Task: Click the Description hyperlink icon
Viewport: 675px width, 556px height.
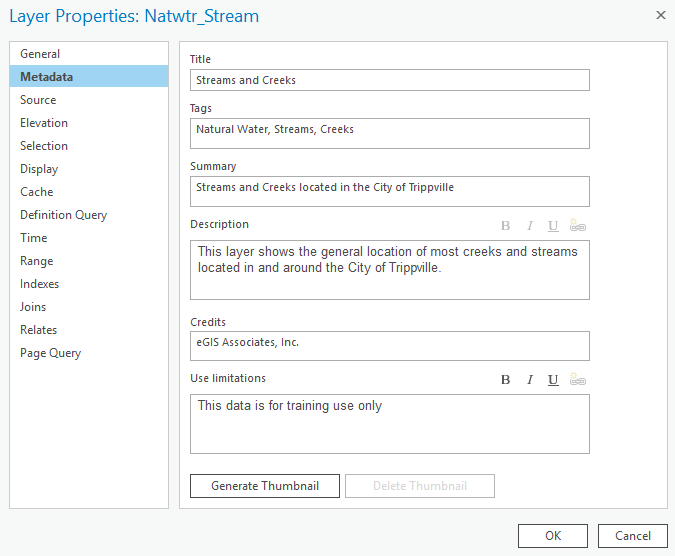Action: [x=577, y=225]
